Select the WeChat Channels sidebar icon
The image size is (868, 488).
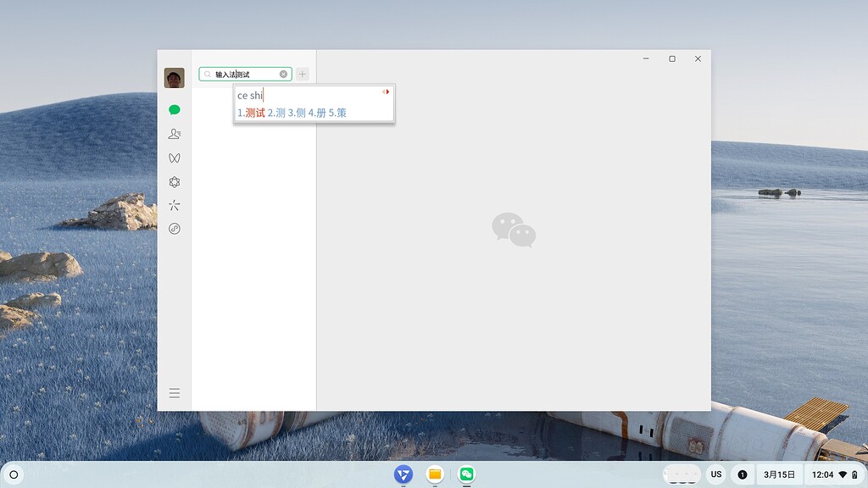[174, 157]
